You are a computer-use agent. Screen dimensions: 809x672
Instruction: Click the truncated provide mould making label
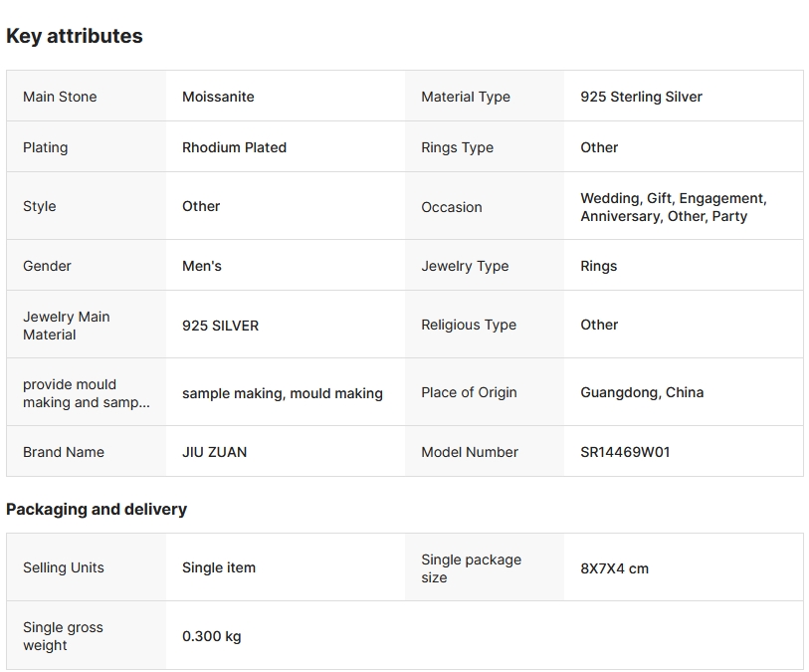(86, 393)
